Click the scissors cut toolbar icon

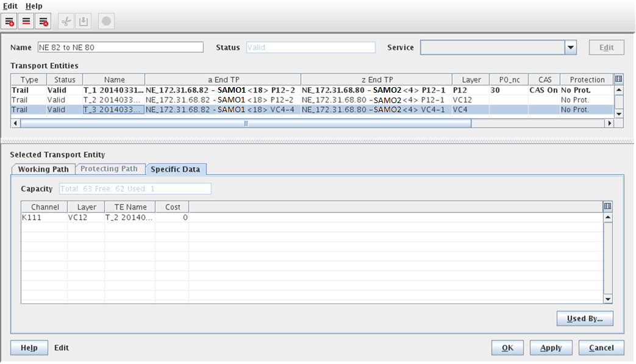pos(66,21)
